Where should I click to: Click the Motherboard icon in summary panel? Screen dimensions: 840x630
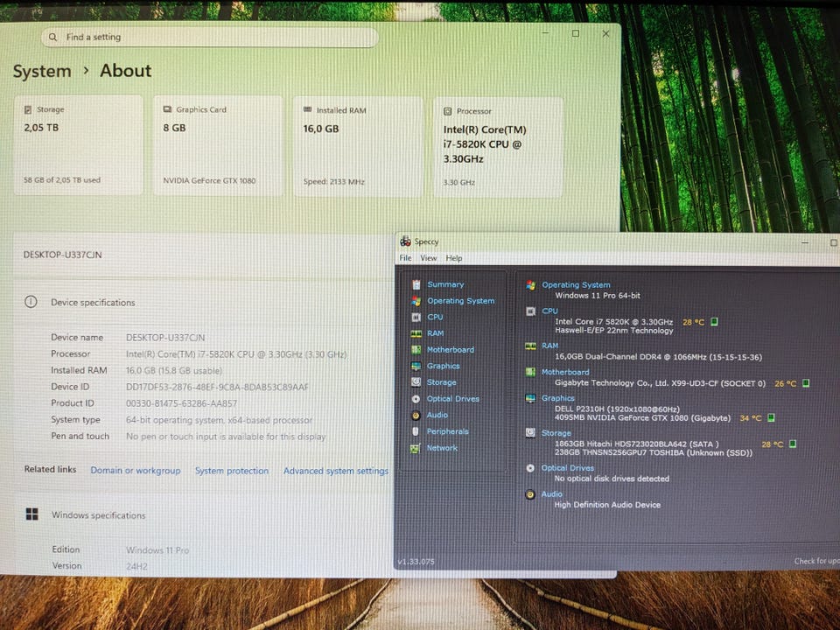click(x=530, y=372)
